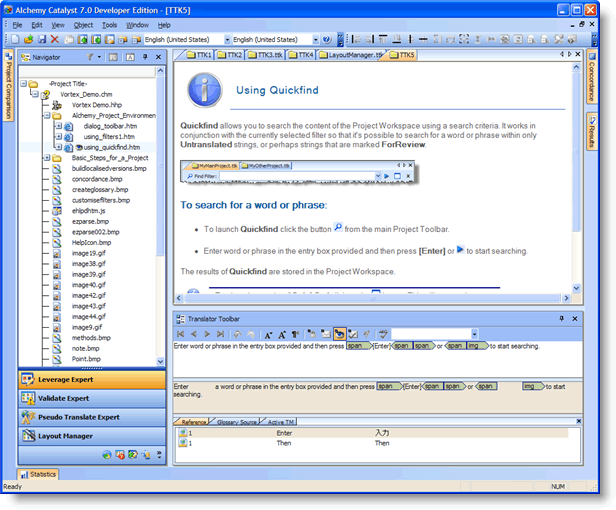Open the Object menu
The height and width of the screenshot is (510, 616).
(83, 25)
